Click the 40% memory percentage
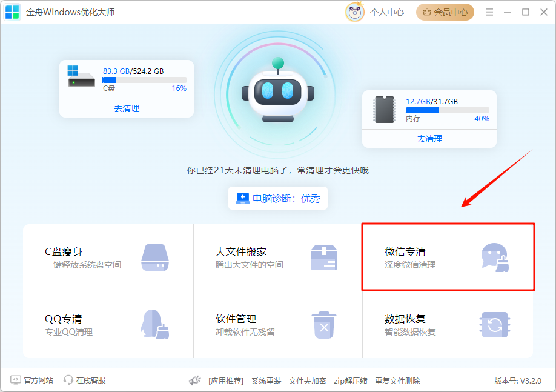Viewport: 556px width, 392px height. [482, 119]
